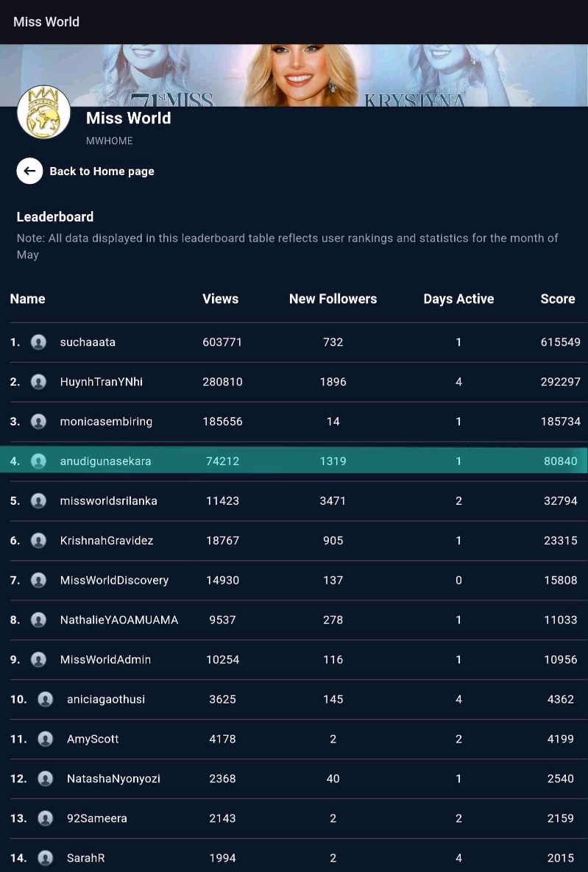This screenshot has height=872, width=588.
Task: Open the KrishnahGravidez username
Action: (x=107, y=541)
